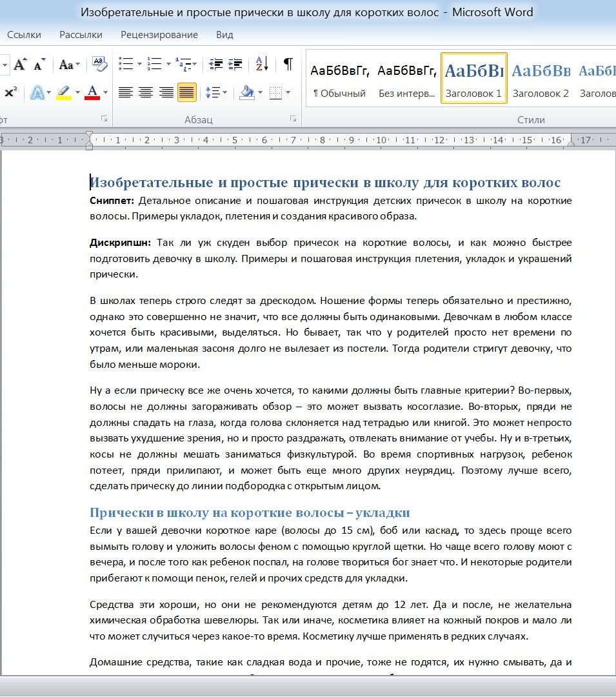The height and width of the screenshot is (697, 616).
Task: Click the Grow Font button
Action: coord(19,65)
